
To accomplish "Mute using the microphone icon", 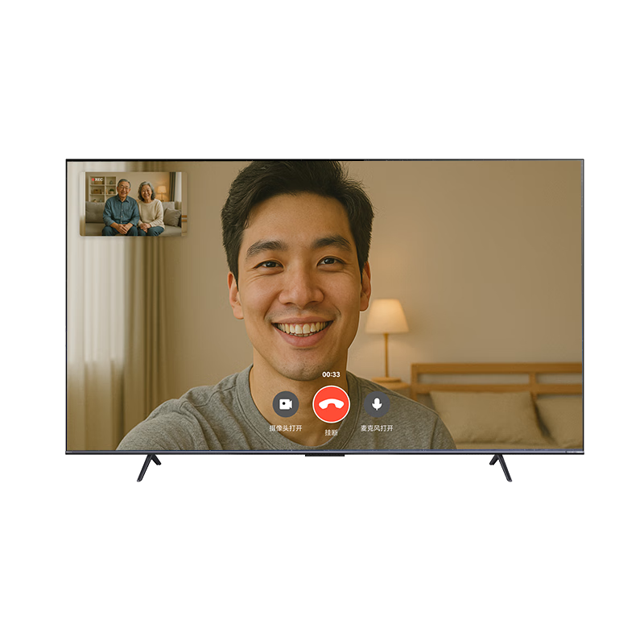I will coord(377,404).
